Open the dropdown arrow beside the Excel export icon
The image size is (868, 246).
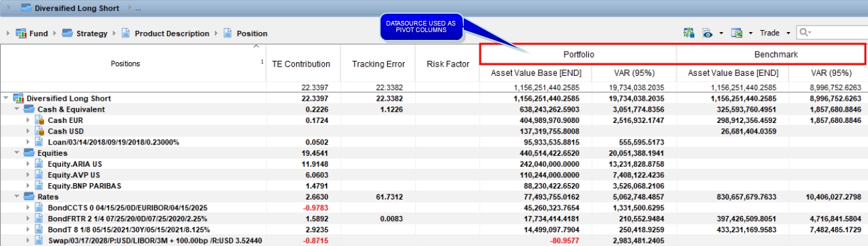(x=750, y=33)
